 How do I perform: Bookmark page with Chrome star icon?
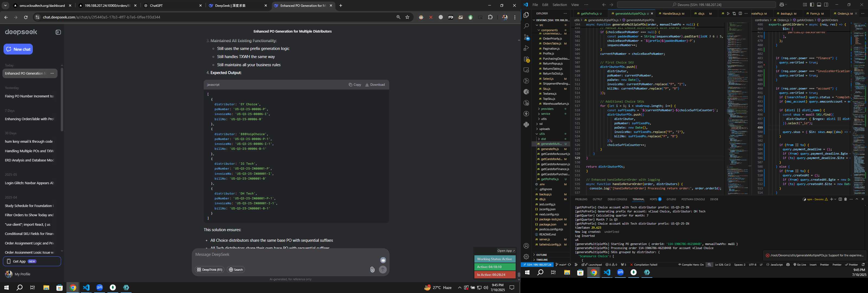click(x=407, y=17)
